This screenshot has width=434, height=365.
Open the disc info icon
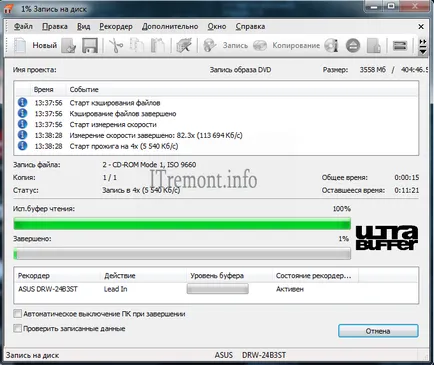331,46
